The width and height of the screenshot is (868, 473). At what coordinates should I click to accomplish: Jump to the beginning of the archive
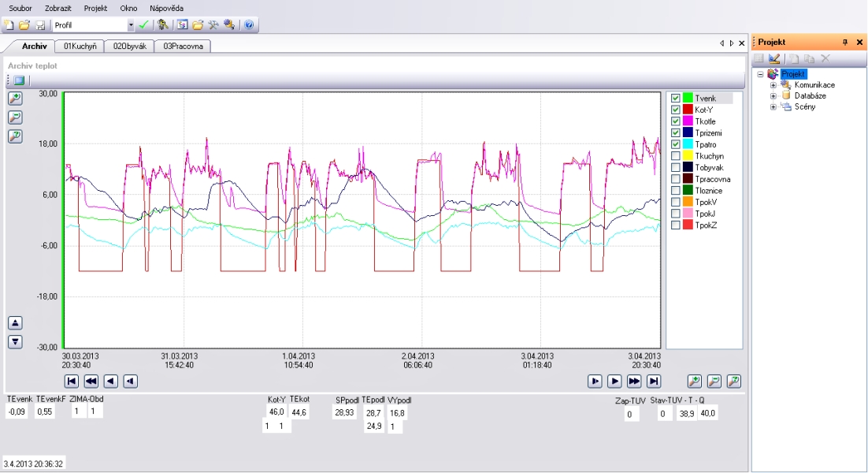click(72, 381)
